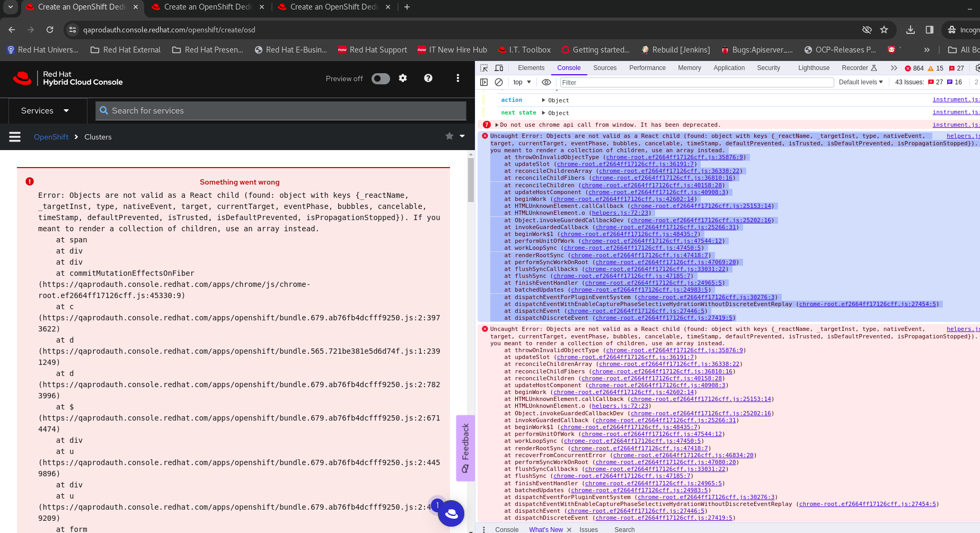Open the top JavaScript context dropdown

pos(522,82)
